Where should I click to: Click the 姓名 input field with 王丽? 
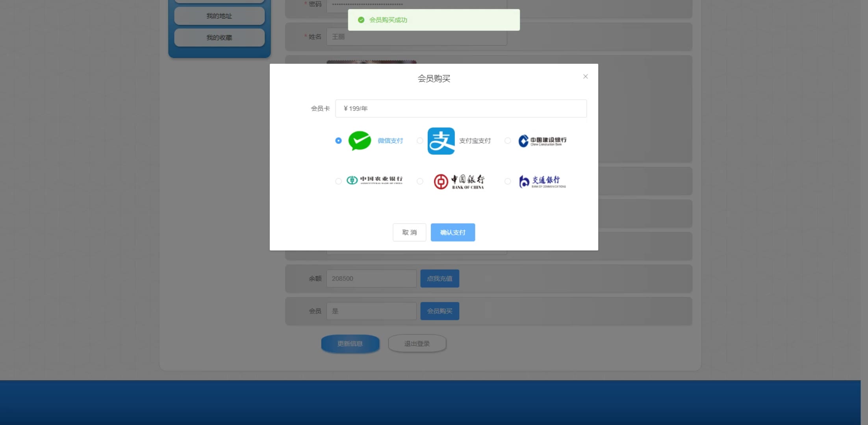point(417,37)
